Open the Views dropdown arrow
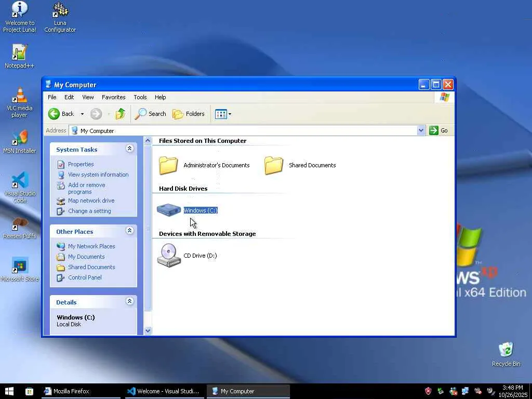 (x=230, y=114)
